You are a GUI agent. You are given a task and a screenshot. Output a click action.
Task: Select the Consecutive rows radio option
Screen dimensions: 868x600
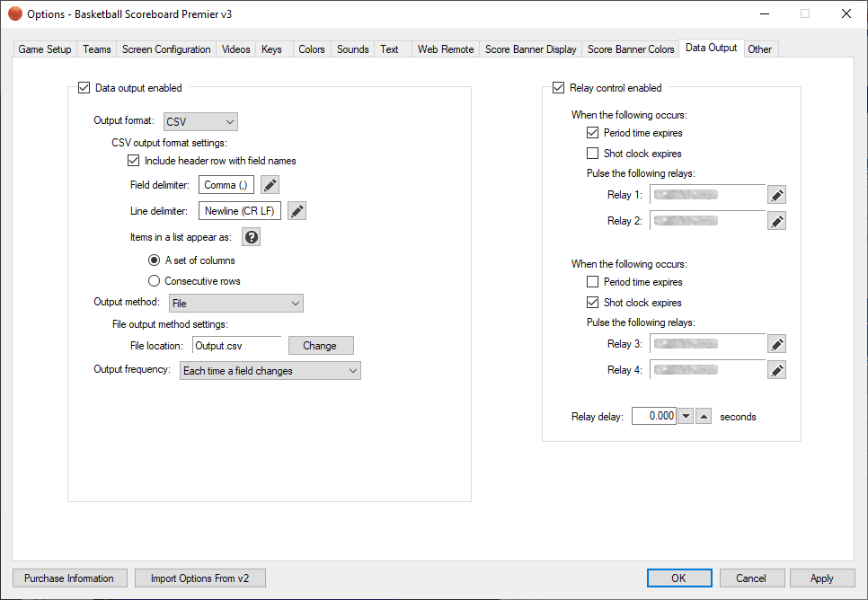coord(155,281)
